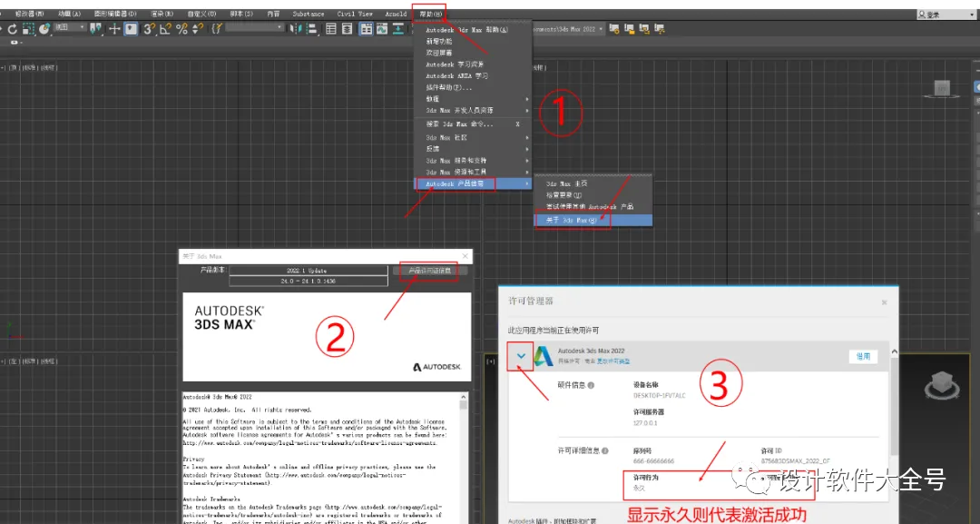Open the 动画(A) menu

coord(69,14)
